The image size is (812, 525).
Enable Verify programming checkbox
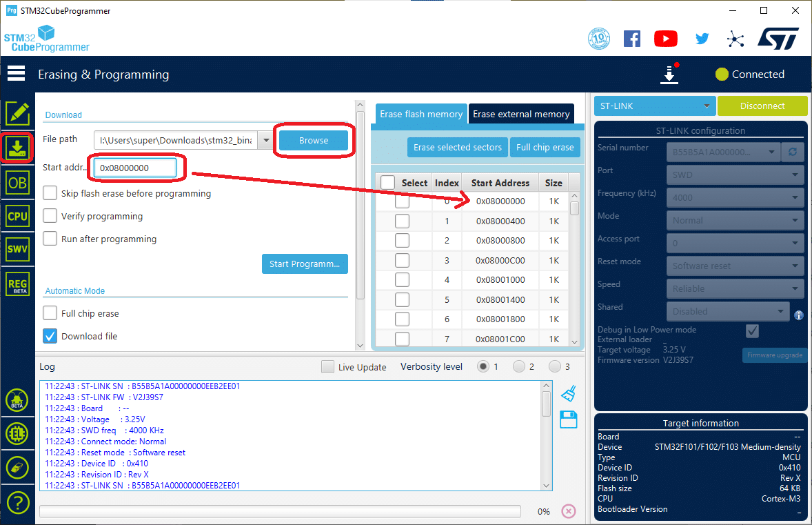coord(50,216)
